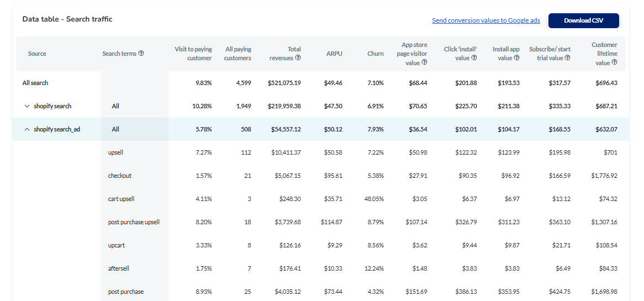The width and height of the screenshot is (644, 301).
Task: Select the $386.13 install click value
Action: click(x=466, y=292)
